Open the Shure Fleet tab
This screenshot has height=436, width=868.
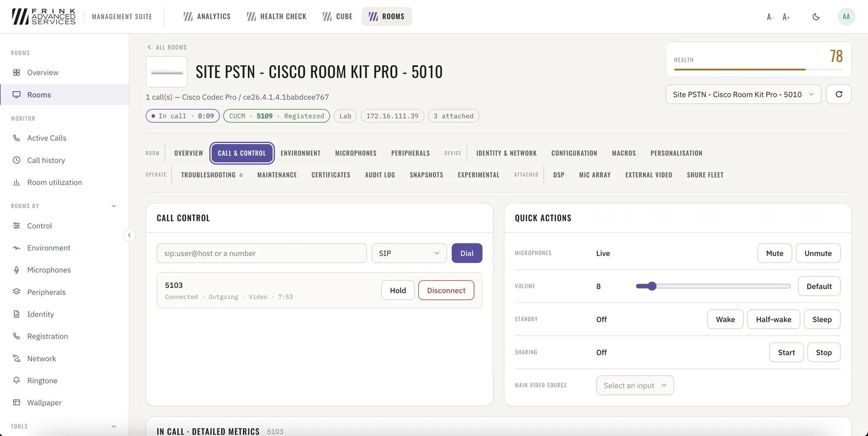705,175
